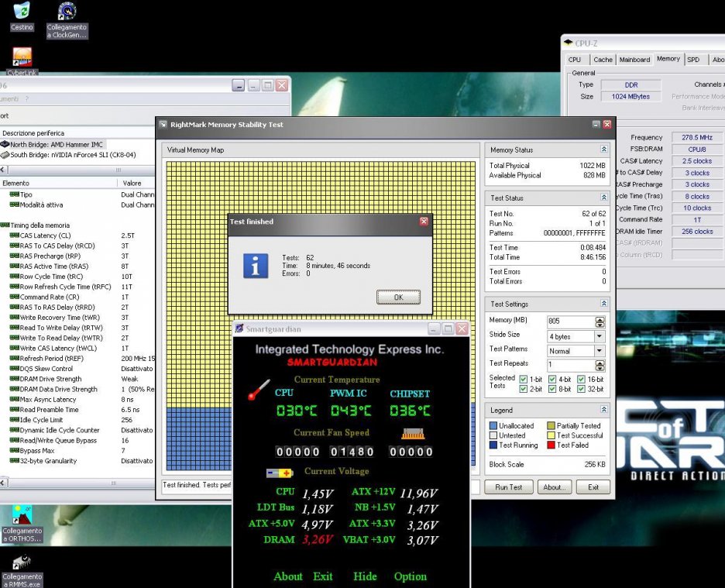725x588 pixels.
Task: Uncheck the 1-bit test checkbox
Action: [524, 380]
